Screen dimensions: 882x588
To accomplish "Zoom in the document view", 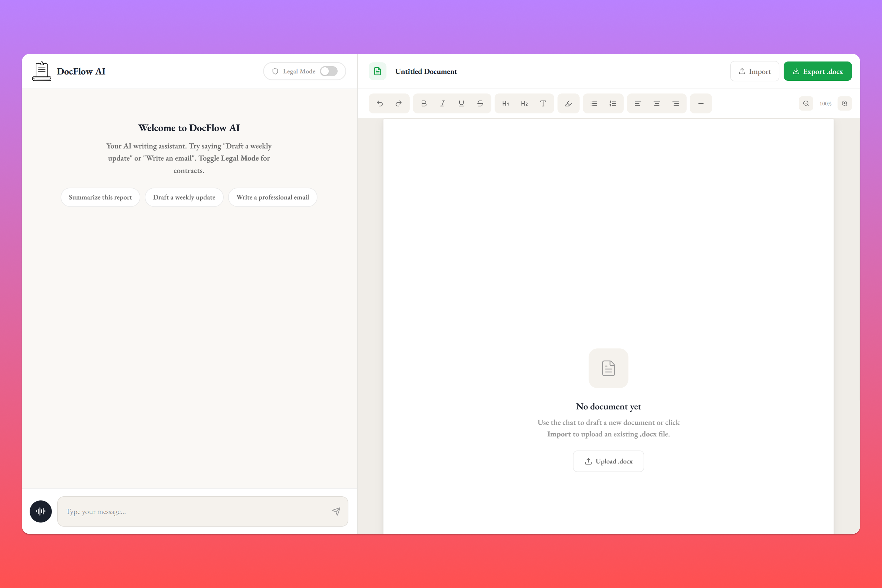I will 844,104.
